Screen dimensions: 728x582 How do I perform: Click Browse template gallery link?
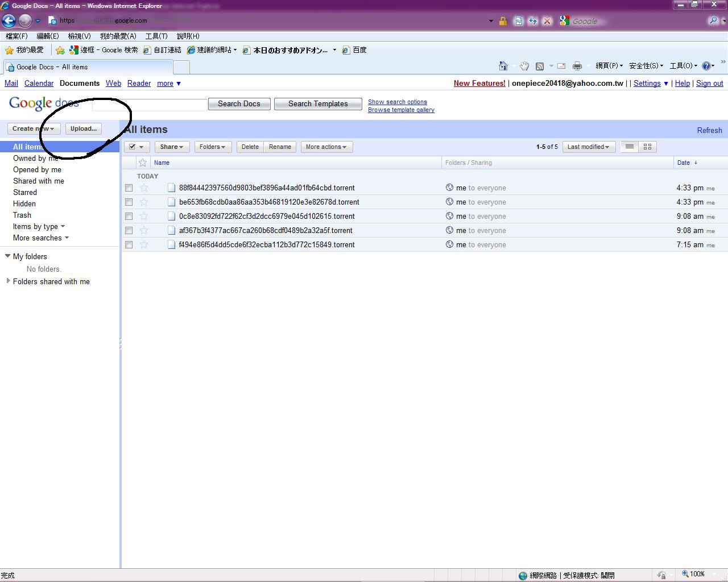click(x=401, y=110)
